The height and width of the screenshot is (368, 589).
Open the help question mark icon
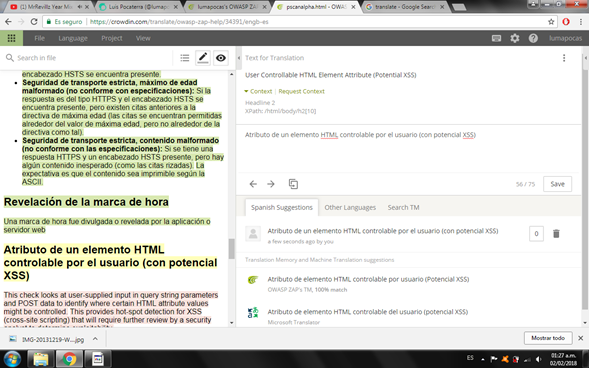pyautogui.click(x=533, y=38)
